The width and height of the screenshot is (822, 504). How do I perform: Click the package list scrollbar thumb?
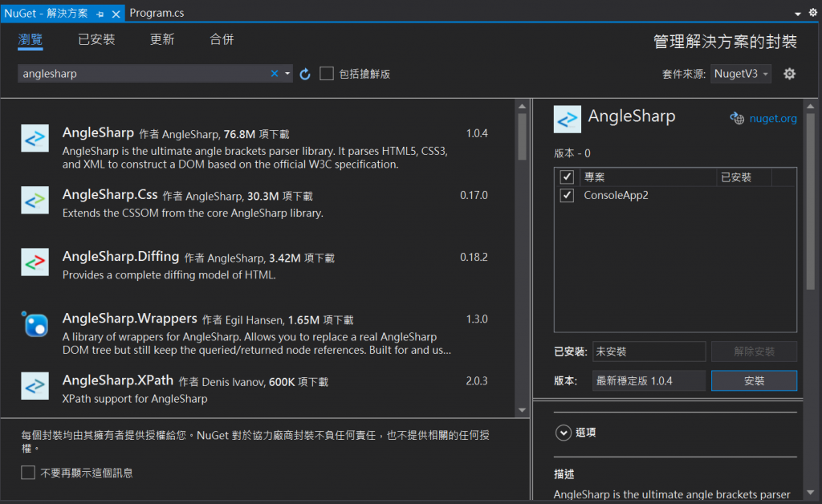(x=522, y=136)
